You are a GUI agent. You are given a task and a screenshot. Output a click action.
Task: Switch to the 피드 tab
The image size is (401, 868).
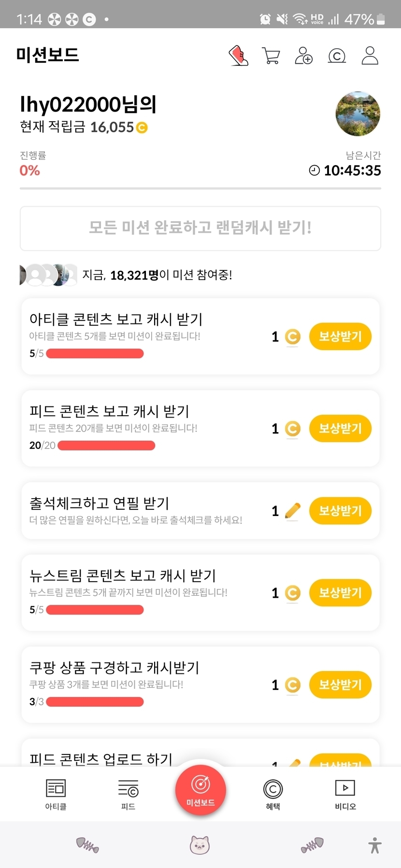tap(128, 794)
